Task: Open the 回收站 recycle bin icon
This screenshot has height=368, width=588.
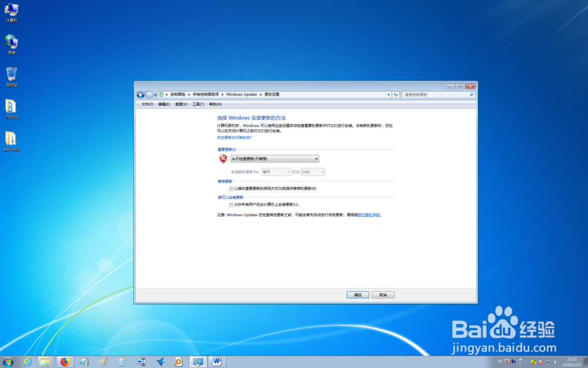Action: point(11,77)
